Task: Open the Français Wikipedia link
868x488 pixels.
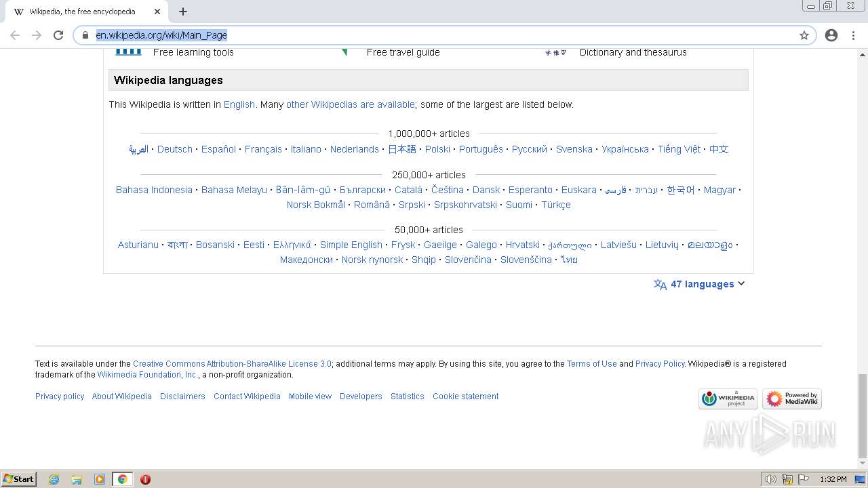Action: coord(263,149)
